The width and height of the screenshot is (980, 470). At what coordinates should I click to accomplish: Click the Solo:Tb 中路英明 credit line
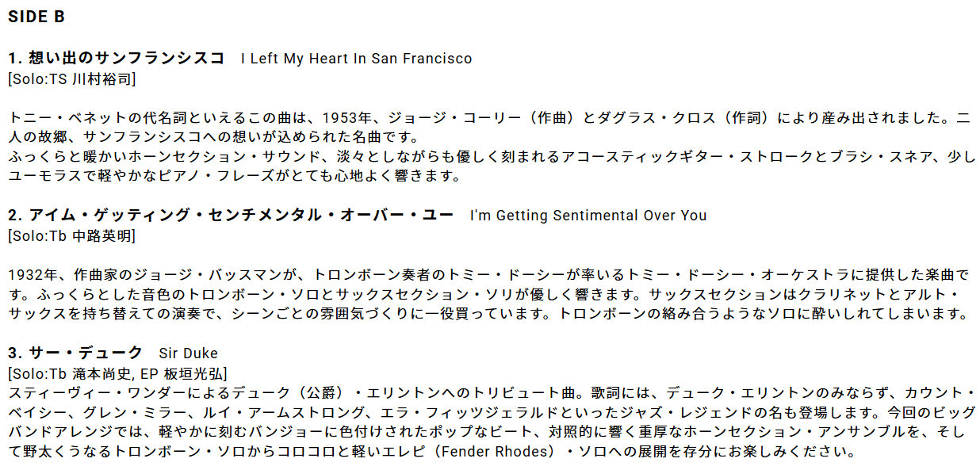click(x=71, y=236)
